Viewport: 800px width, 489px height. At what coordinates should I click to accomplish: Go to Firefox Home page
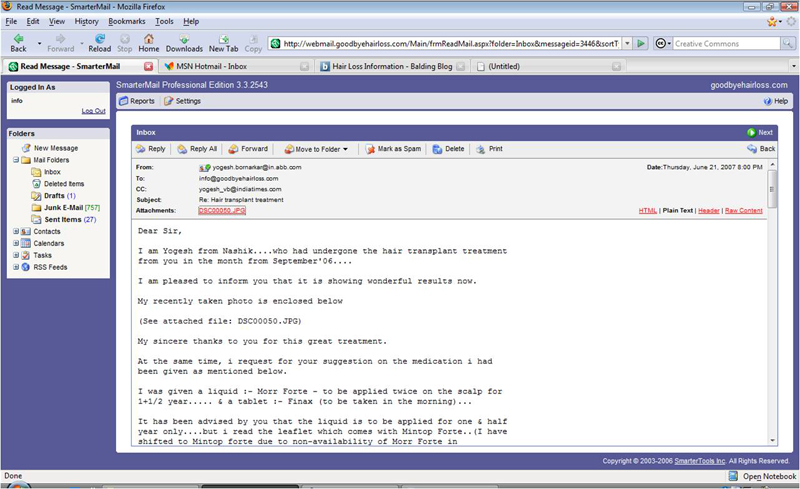(148, 42)
